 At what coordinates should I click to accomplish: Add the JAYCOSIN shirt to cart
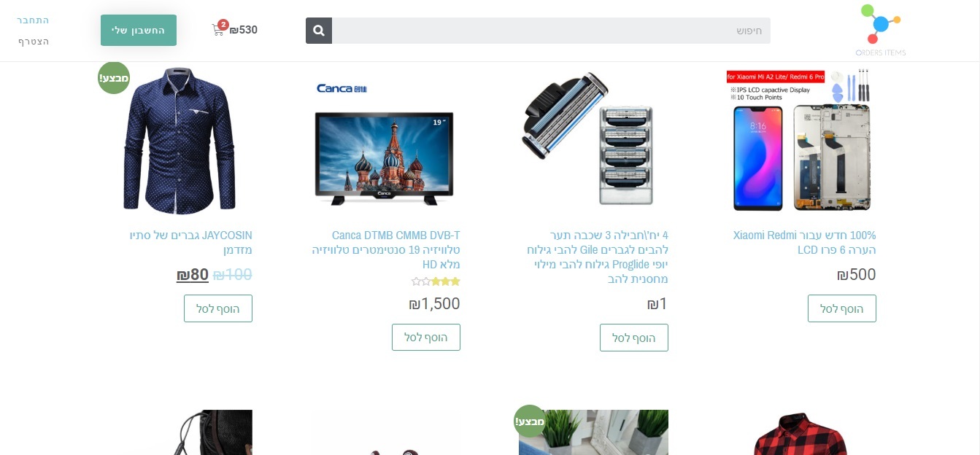pyautogui.click(x=218, y=308)
